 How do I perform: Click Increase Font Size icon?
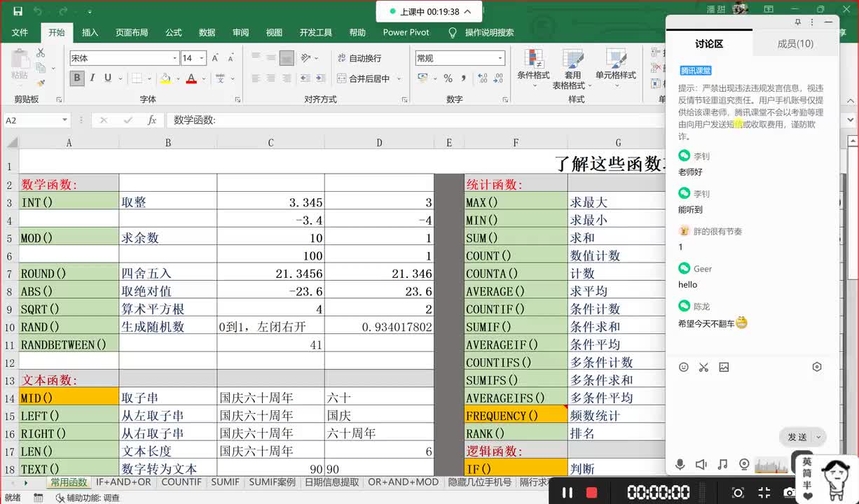(x=215, y=58)
